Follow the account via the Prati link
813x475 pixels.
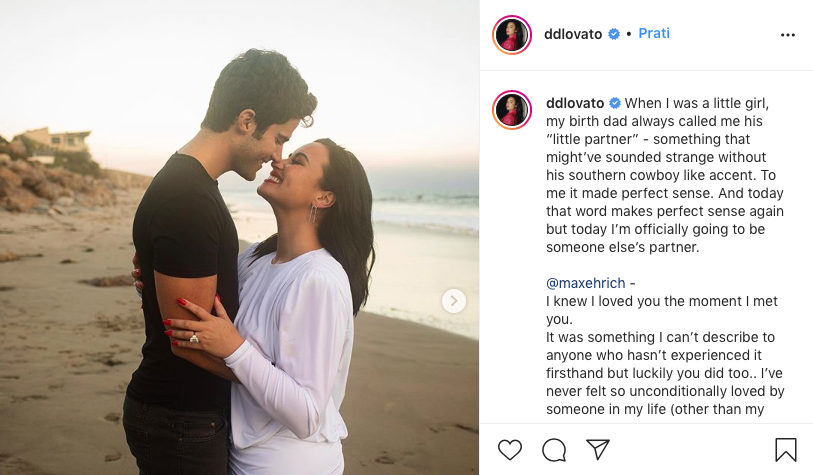click(654, 33)
